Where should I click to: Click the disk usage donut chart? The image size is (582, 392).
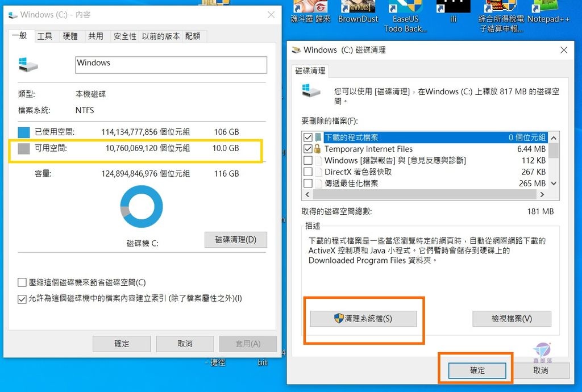point(142,207)
